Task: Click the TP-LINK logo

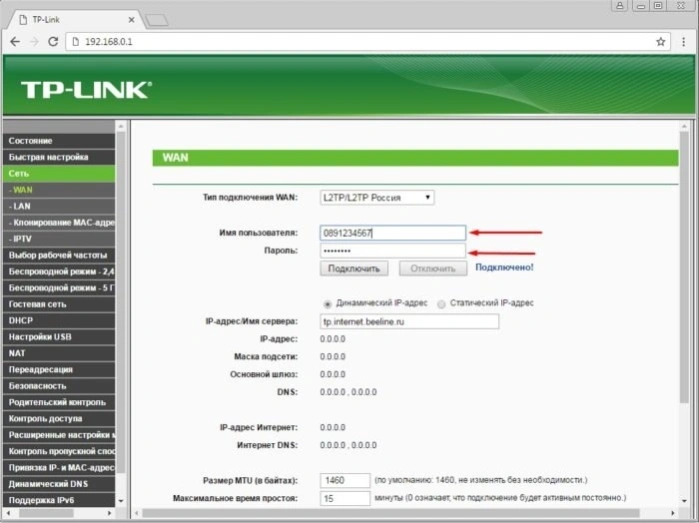Action: click(86, 90)
